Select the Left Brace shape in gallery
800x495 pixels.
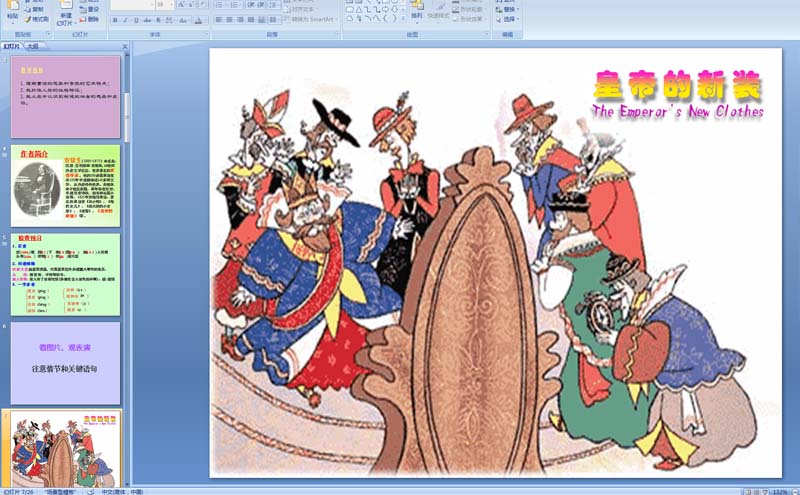(385, 18)
